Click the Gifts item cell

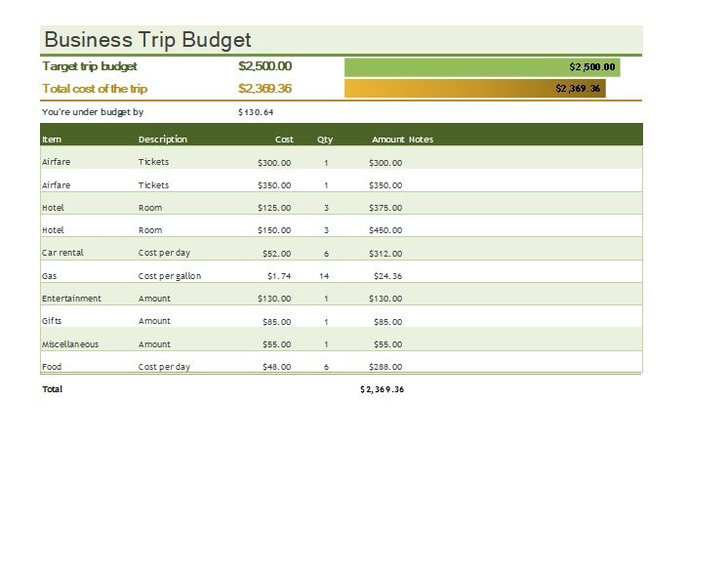[52, 321]
